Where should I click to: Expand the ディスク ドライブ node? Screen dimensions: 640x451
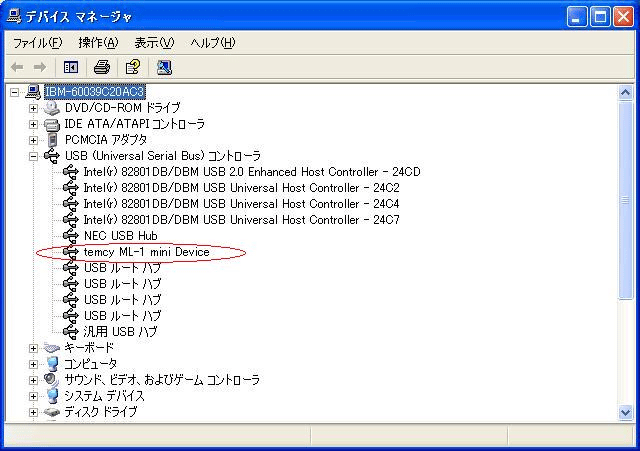33,412
